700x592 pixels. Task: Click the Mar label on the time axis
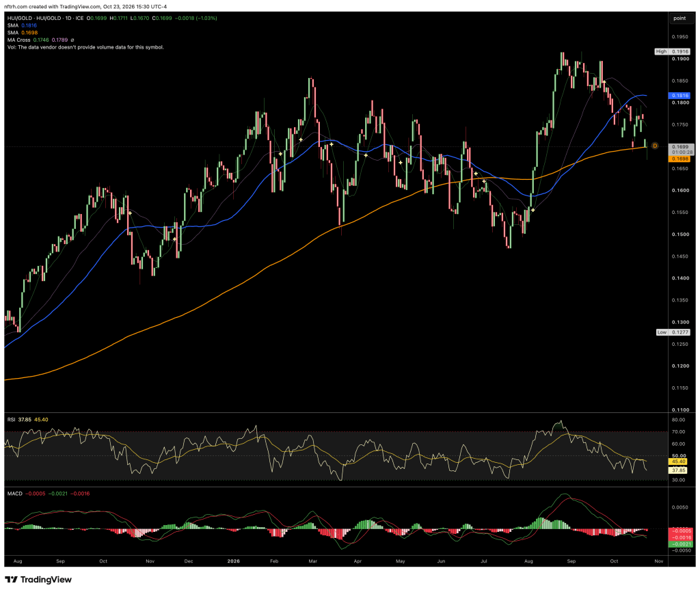coord(313,561)
